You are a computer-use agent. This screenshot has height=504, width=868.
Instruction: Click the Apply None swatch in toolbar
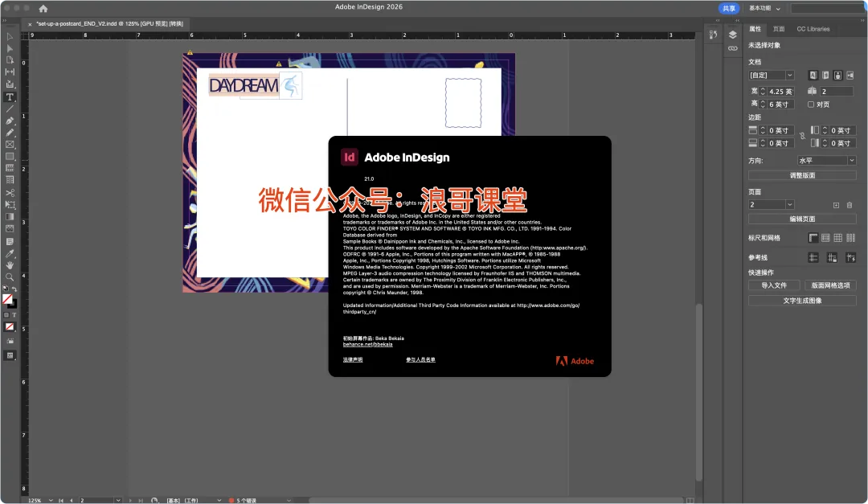click(10, 327)
